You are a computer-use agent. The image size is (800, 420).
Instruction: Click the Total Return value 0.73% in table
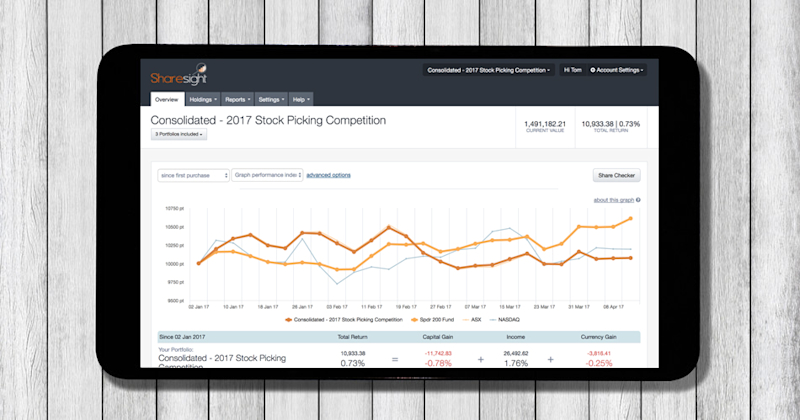[353, 363]
